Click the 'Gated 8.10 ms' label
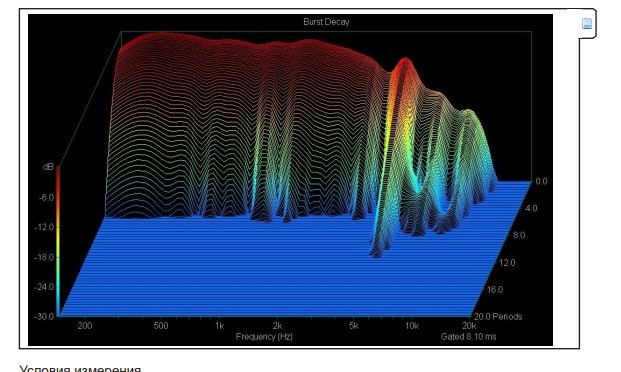 [469, 336]
